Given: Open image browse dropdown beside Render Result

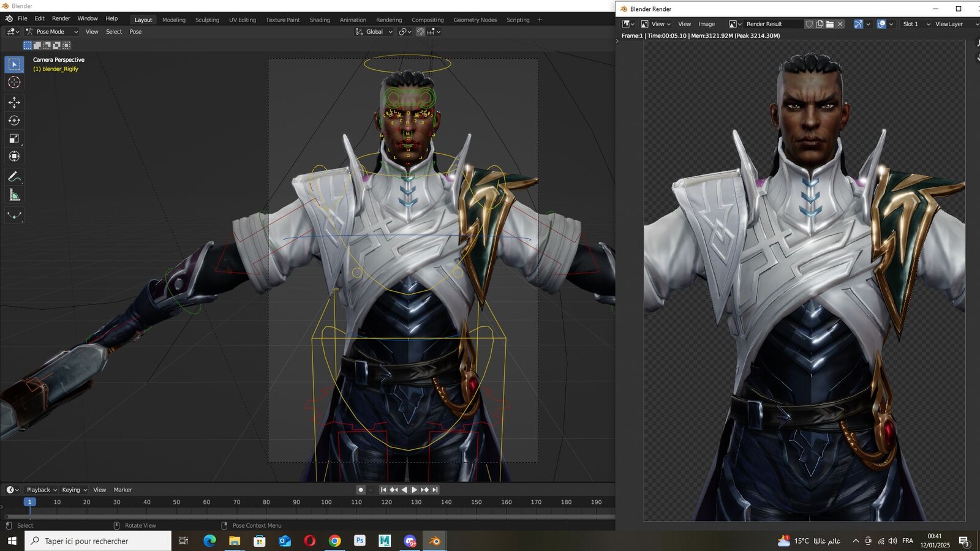Looking at the screenshot, I should 735,24.
